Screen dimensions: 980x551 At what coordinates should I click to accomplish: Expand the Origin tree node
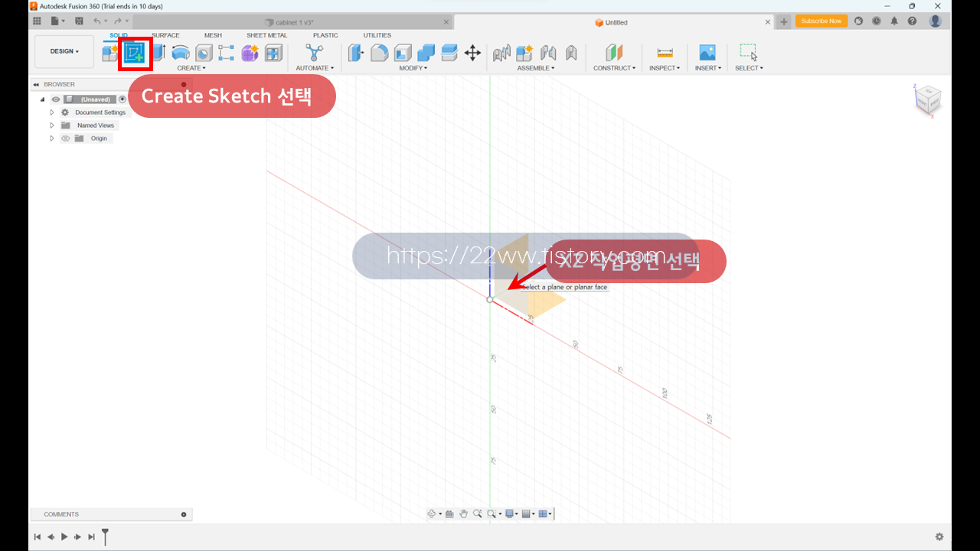click(52, 139)
